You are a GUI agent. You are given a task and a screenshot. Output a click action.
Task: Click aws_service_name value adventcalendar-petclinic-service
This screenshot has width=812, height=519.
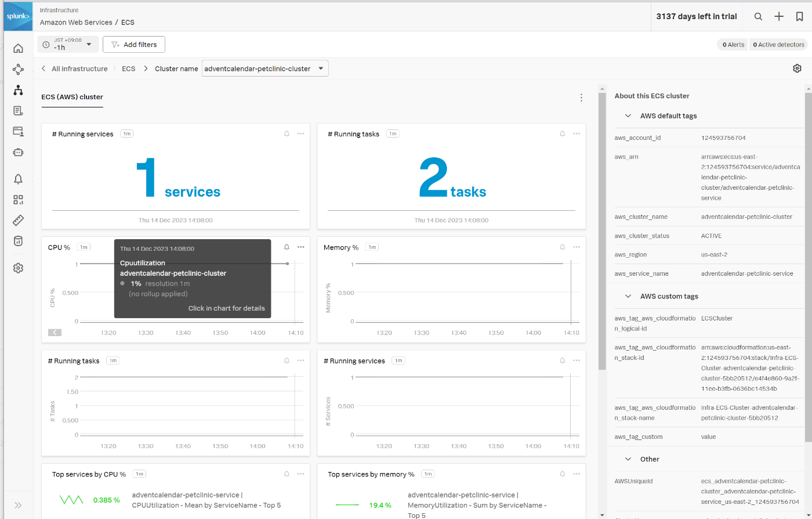coord(747,273)
